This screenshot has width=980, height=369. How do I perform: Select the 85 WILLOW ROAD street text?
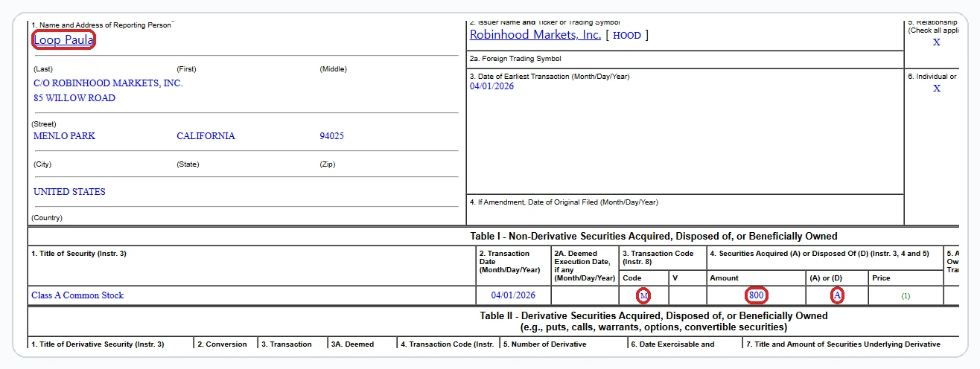(x=74, y=98)
